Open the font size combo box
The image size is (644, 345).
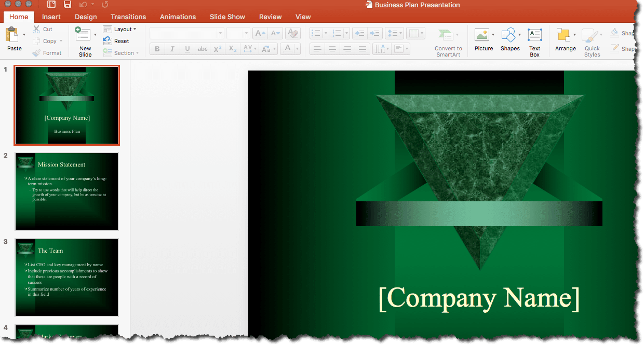pos(238,34)
